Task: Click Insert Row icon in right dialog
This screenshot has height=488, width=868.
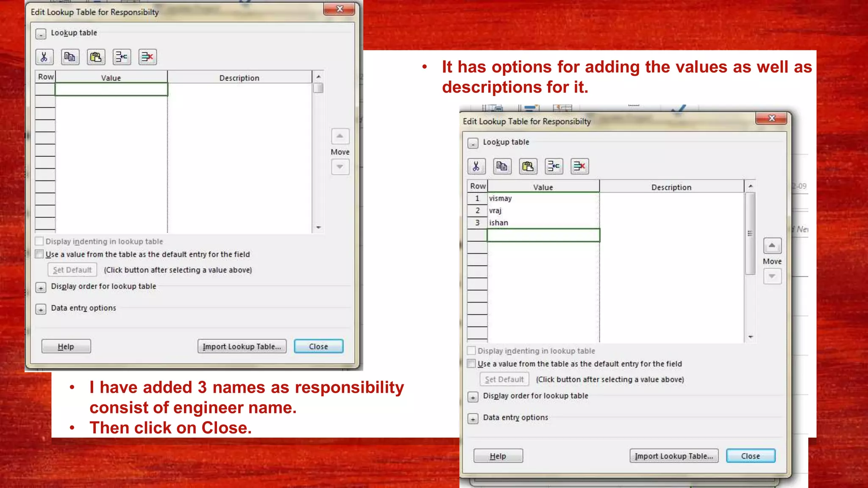Action: (x=554, y=166)
